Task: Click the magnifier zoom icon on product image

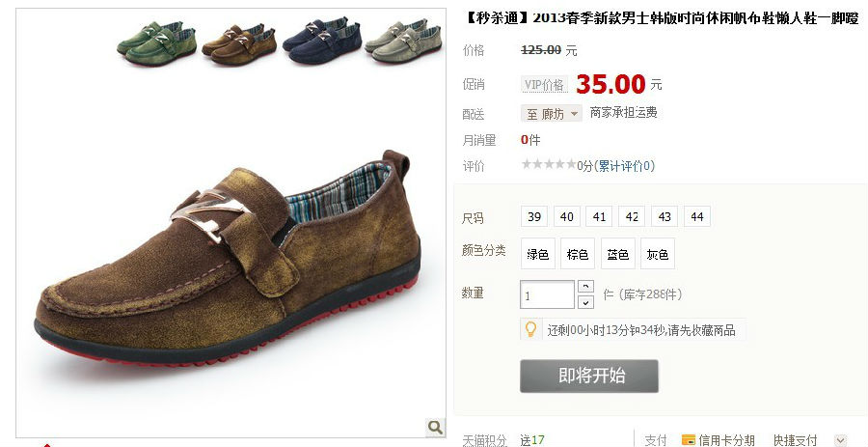Action: pyautogui.click(x=435, y=427)
